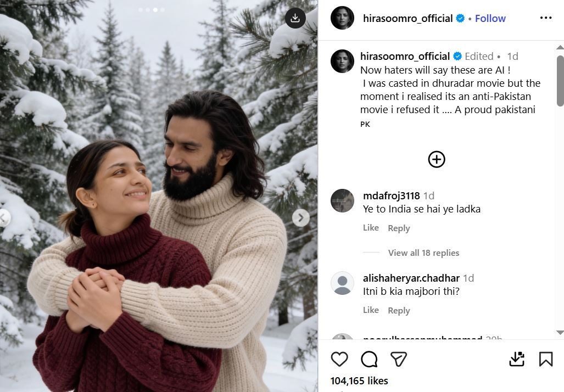Load more comments with plus circle
564x392 pixels.
437,159
